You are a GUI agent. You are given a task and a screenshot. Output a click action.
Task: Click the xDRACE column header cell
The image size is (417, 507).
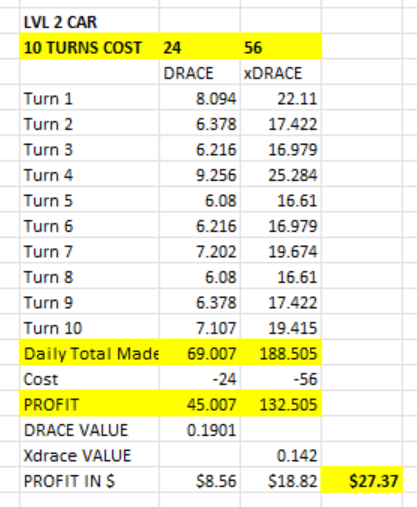(x=281, y=73)
